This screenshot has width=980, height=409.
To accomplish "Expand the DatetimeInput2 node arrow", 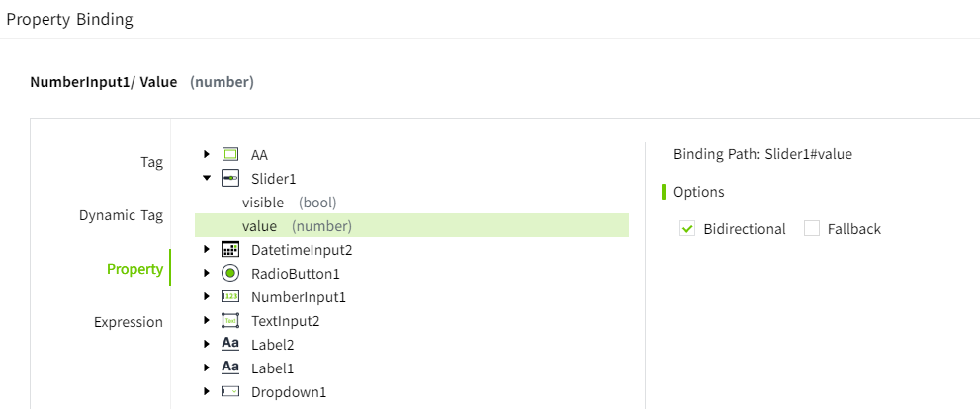I will coord(207,250).
